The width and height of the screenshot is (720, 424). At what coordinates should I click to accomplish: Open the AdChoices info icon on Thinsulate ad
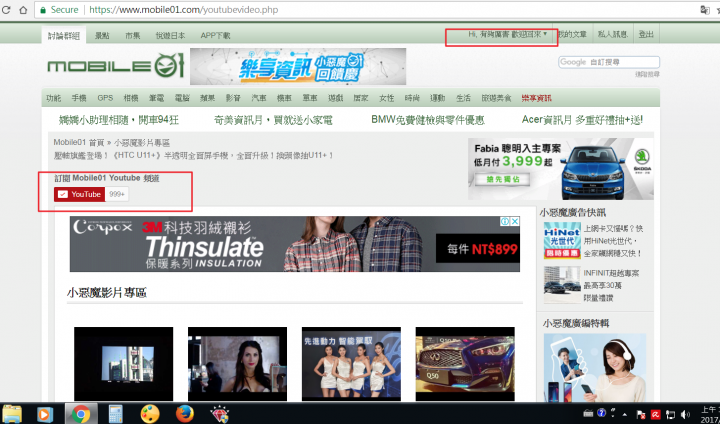click(505, 221)
